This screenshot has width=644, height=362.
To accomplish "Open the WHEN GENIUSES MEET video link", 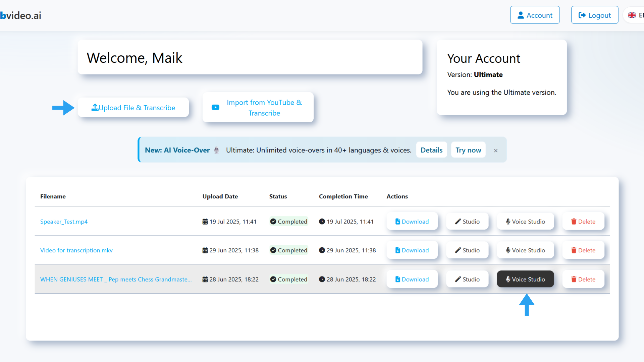I will [116, 279].
